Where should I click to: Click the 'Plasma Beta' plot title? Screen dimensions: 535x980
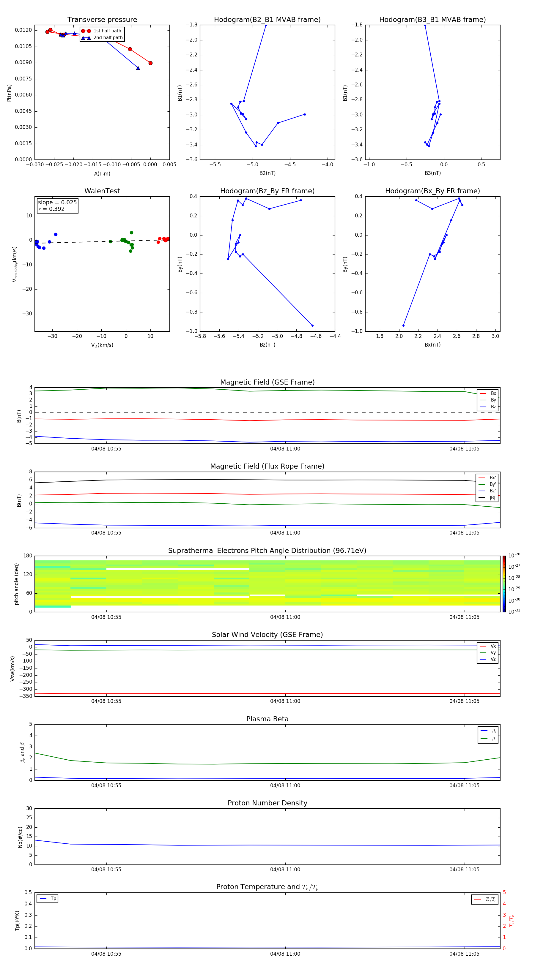tap(267, 719)
